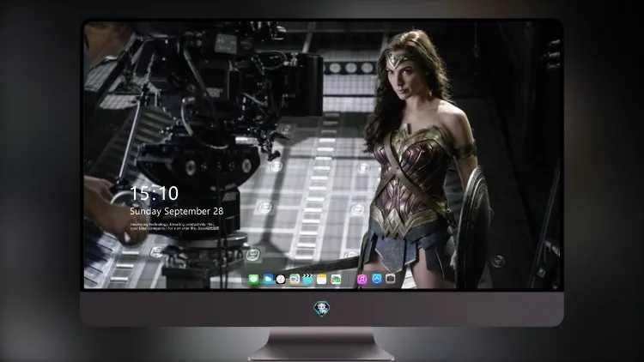Open the pink iTunes music app
Image resolution: width=644 pixels, height=362 pixels.
click(361, 279)
